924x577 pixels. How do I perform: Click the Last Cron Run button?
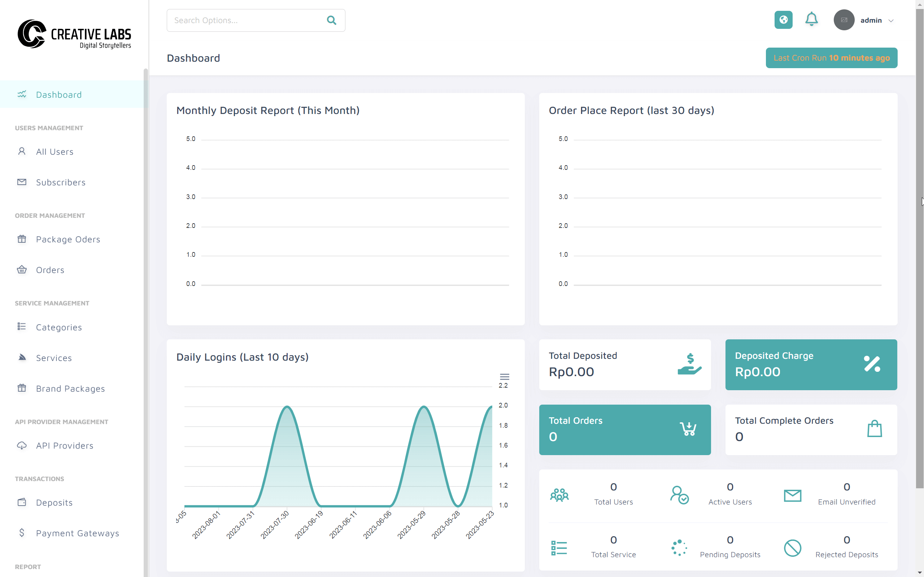coord(831,58)
